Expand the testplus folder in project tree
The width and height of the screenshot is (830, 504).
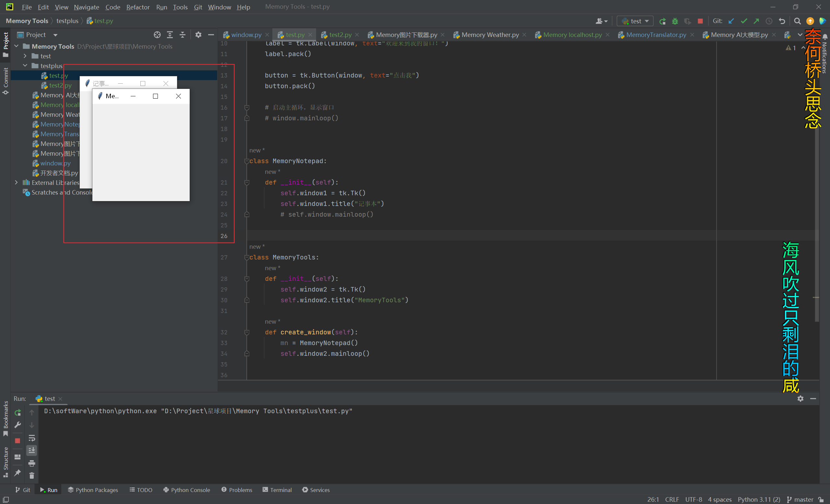[24, 66]
